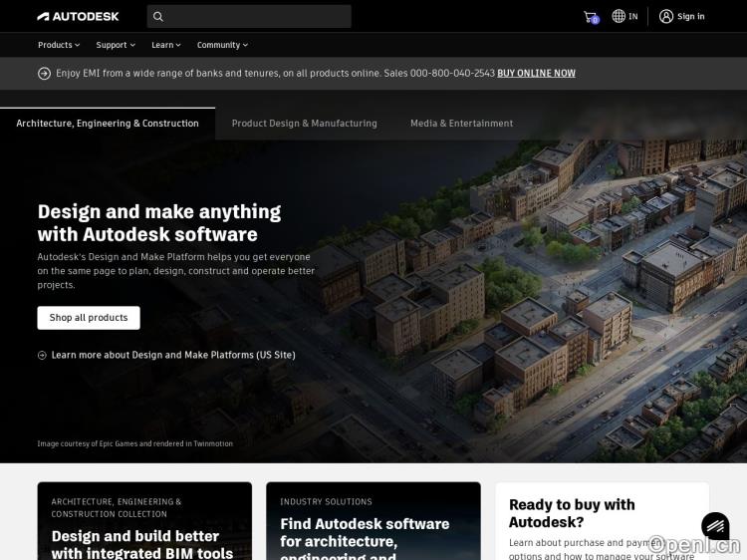Click the BUY ONLINE NOW link
747x560 pixels.
pyautogui.click(x=536, y=73)
